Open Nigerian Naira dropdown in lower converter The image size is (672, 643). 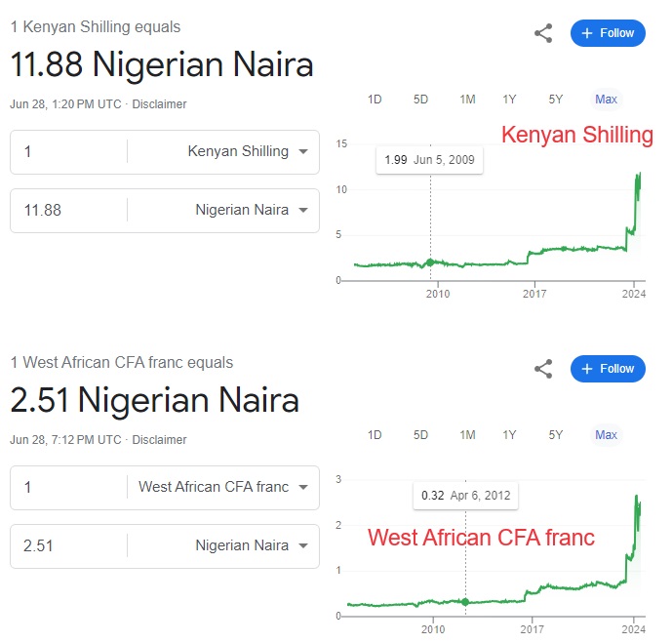(x=252, y=545)
